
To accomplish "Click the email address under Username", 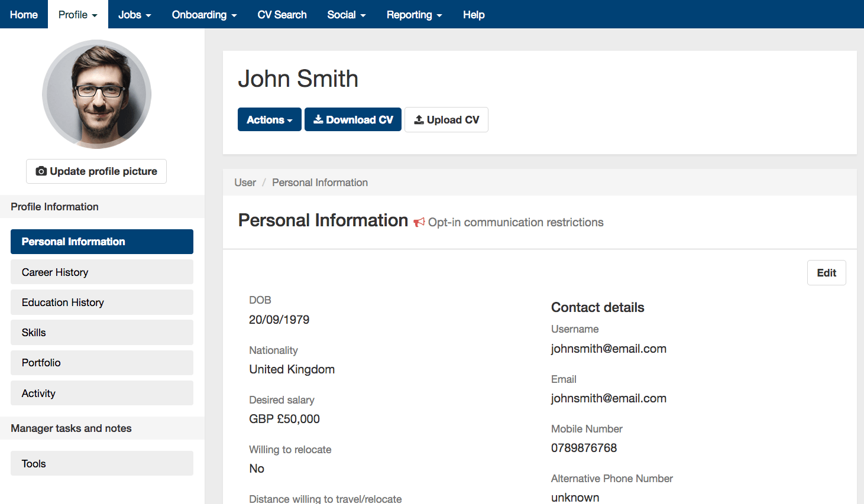I will 609,349.
